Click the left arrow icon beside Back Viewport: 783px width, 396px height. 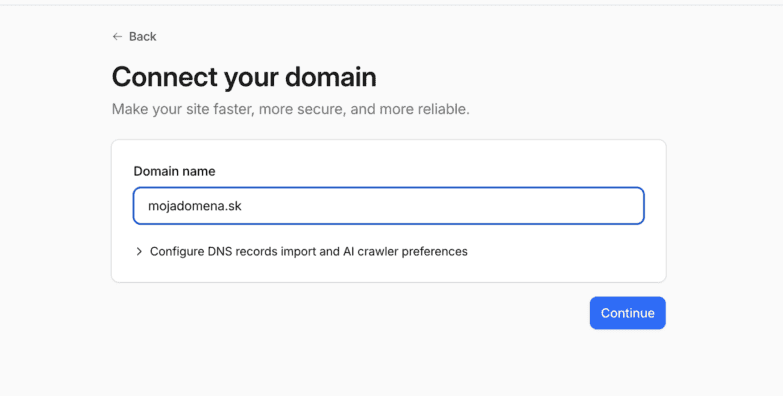pyautogui.click(x=117, y=36)
